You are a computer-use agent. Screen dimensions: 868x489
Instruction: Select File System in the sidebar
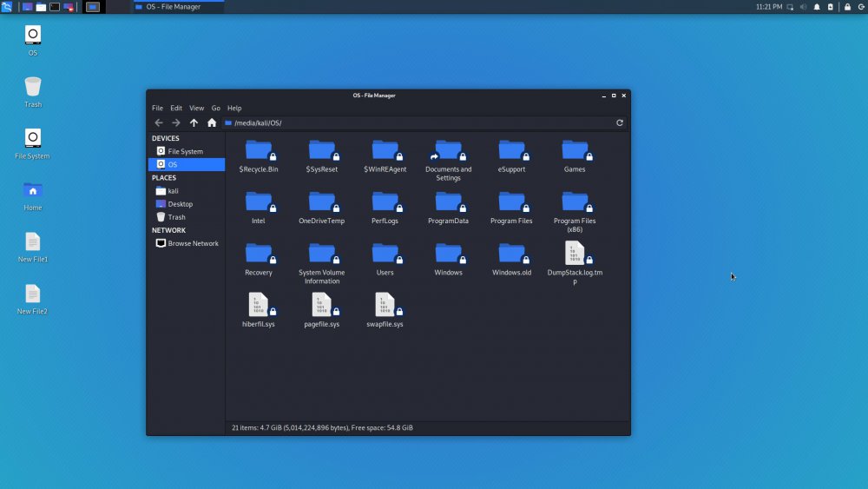185,151
